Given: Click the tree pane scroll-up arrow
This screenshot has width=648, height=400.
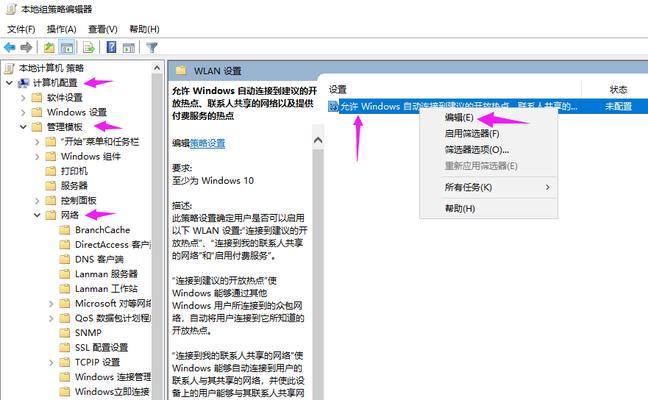Looking at the screenshot, I should [157, 68].
